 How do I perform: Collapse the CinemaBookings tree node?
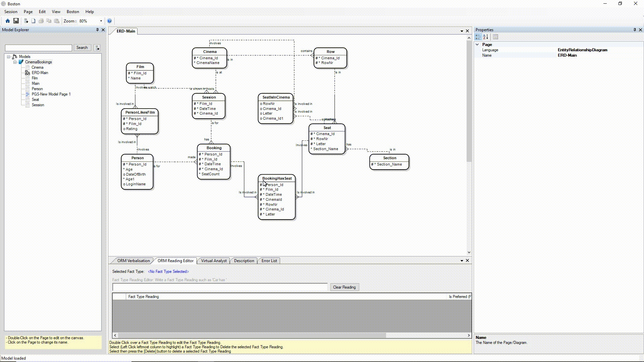(15, 62)
